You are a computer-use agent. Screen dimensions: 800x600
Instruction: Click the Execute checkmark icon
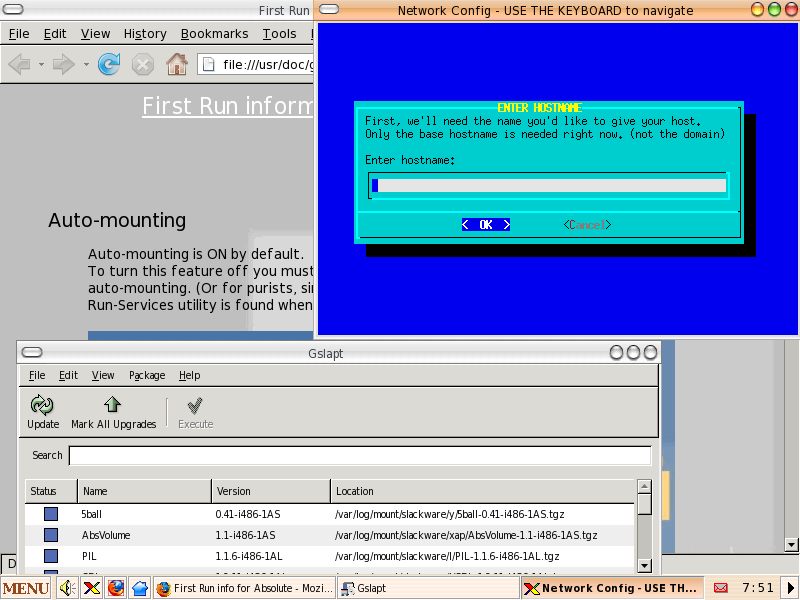[195, 406]
